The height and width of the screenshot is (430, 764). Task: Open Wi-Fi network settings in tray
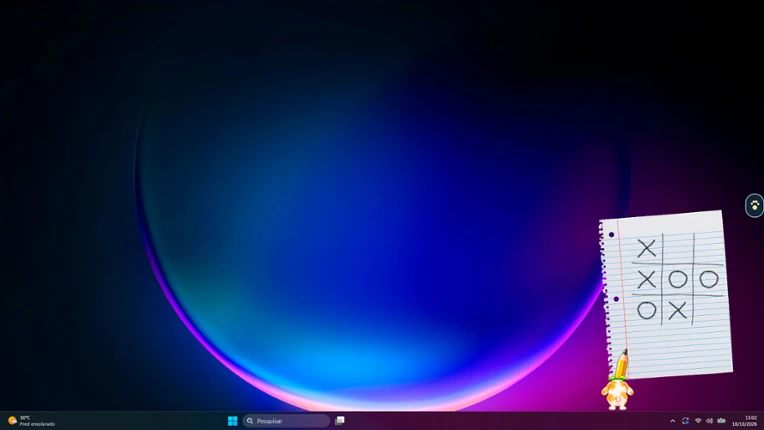(x=698, y=421)
